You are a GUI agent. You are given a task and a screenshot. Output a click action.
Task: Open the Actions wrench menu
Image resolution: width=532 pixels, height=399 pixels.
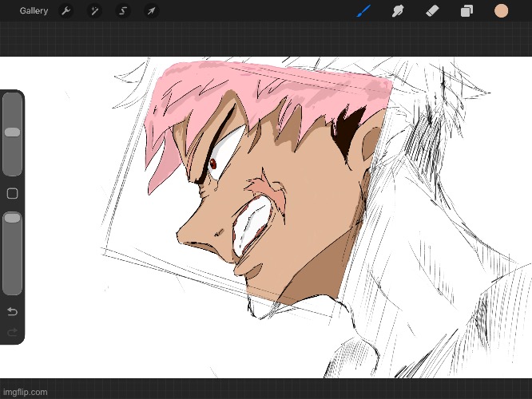[66, 11]
